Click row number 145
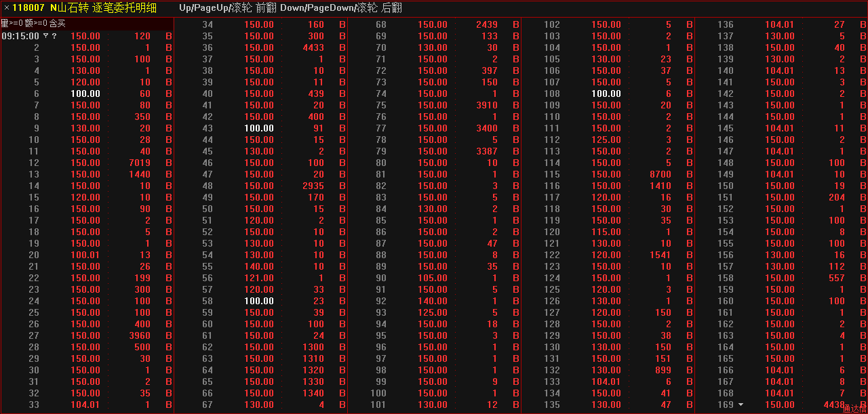Screen dimensions: 868x414 click(x=726, y=128)
